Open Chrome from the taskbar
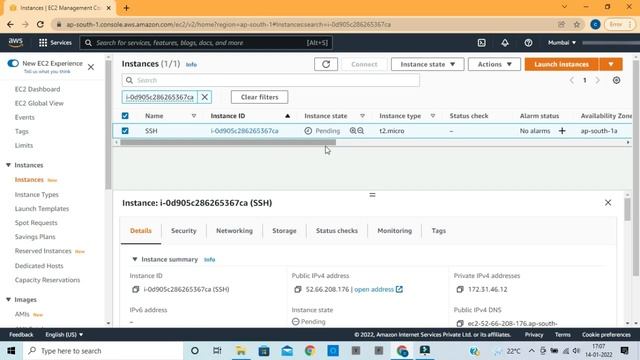Screen dimensions: 640x360 point(310,351)
